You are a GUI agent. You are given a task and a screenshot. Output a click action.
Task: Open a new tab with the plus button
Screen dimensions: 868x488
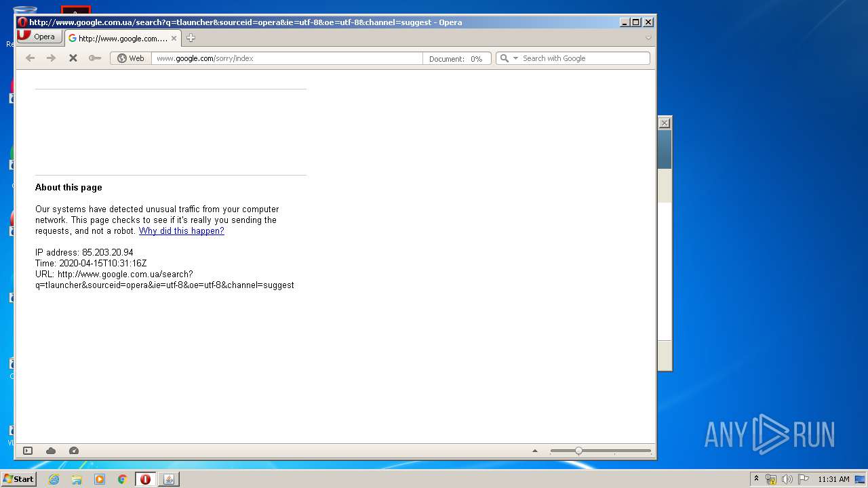(x=191, y=38)
